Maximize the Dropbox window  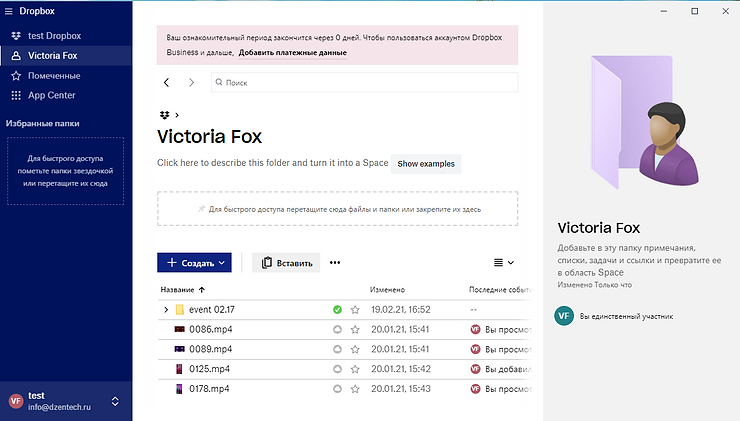pos(695,11)
